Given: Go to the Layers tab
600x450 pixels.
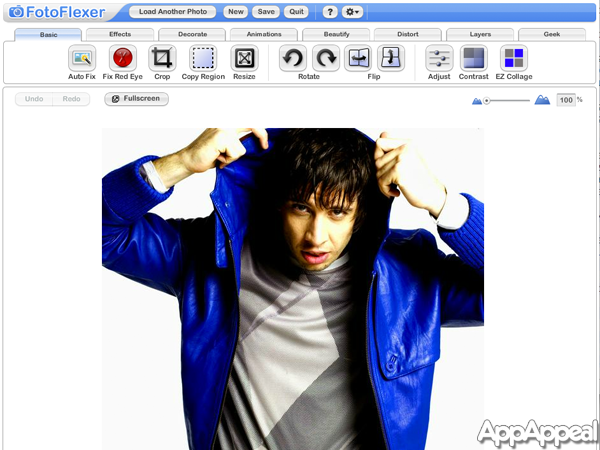Looking at the screenshot, I should coord(480,34).
